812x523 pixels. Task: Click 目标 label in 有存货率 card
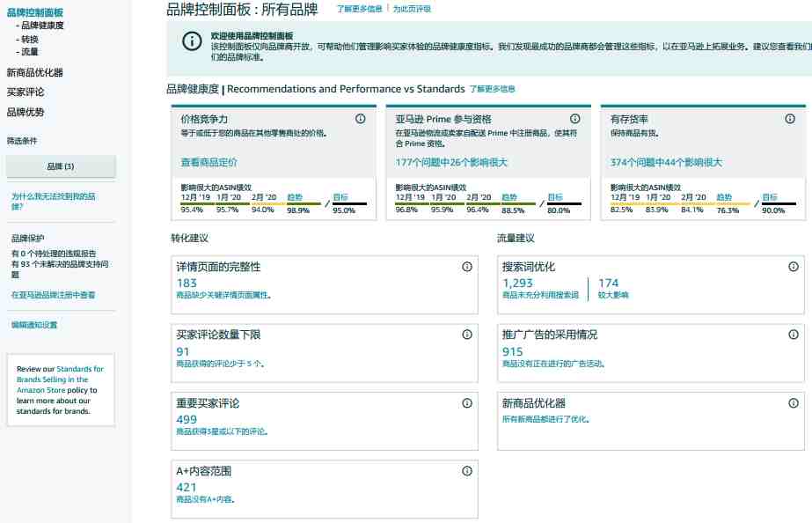[770, 197]
